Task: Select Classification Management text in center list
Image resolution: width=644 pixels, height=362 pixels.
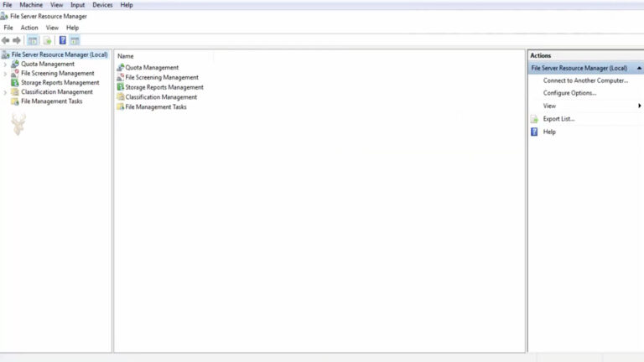Action: tap(161, 97)
